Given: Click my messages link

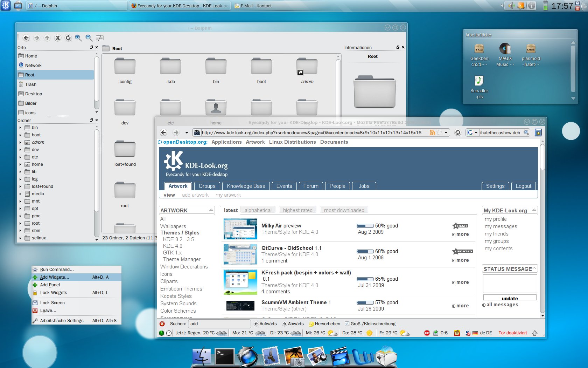Looking at the screenshot, I should [x=500, y=226].
